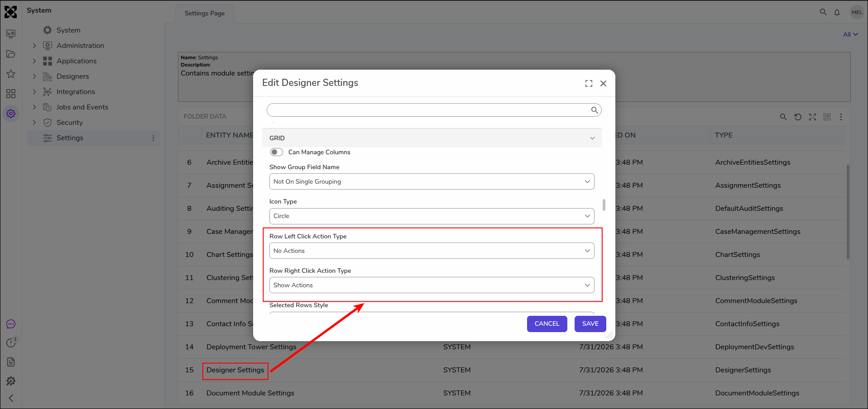Sort by the ENTITY NAME column header
This screenshot has height=409, width=868.
click(x=230, y=135)
